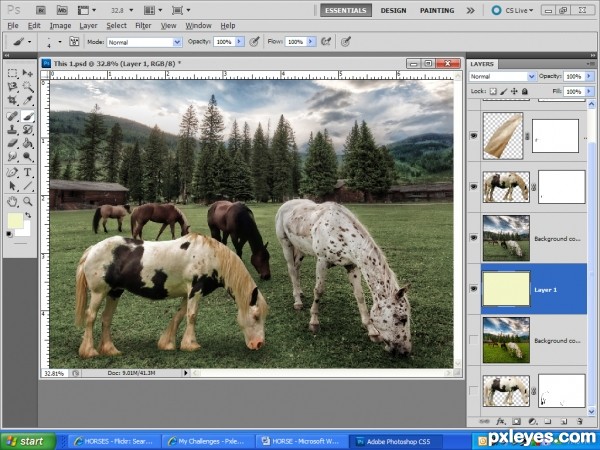Open the Filter menu
600x450 pixels.
[143, 26]
